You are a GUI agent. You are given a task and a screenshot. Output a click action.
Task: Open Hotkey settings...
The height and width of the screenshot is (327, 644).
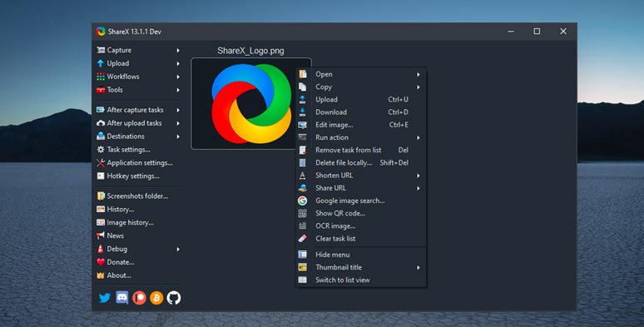[137, 176]
